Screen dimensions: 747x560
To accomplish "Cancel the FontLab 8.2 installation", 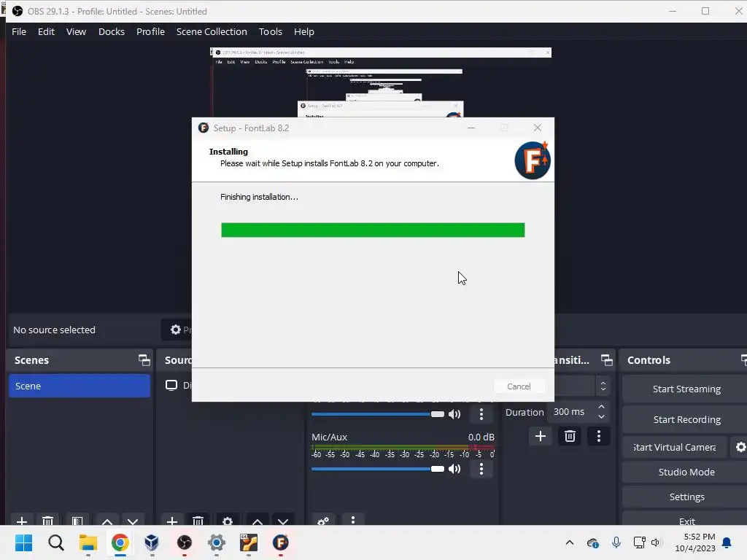I will (519, 386).
